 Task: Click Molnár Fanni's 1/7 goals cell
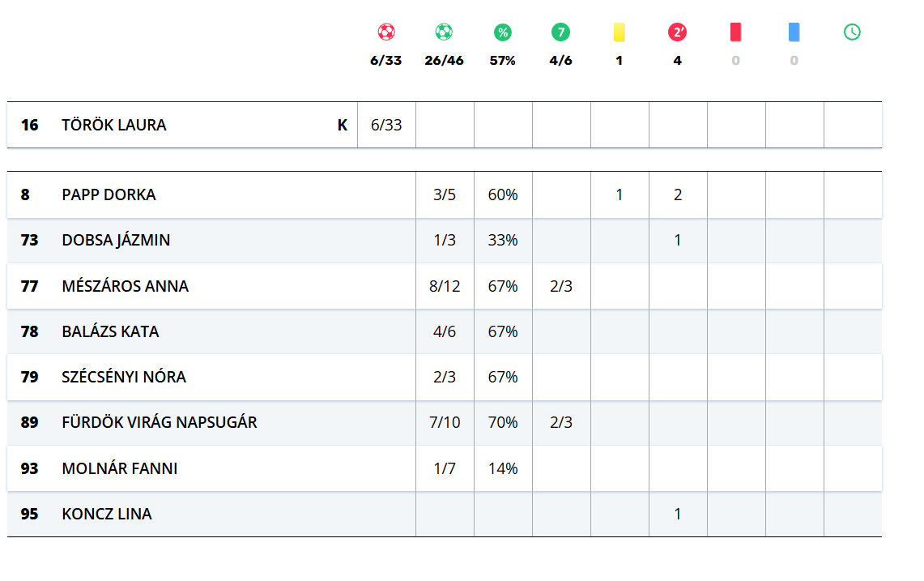pos(445,468)
